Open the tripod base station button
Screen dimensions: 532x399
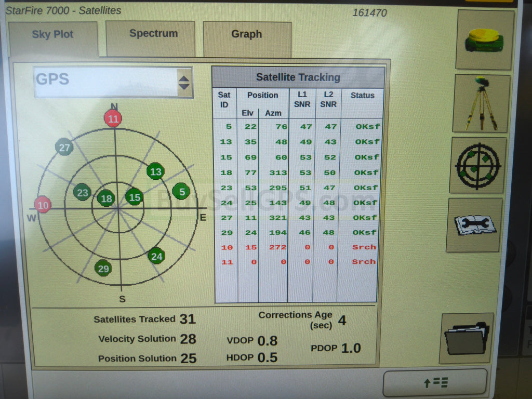click(x=482, y=103)
